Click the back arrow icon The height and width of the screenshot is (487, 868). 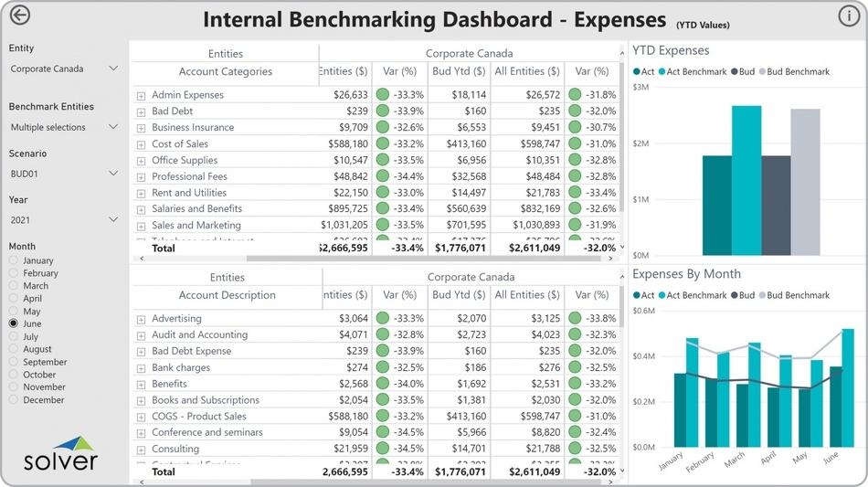click(18, 16)
